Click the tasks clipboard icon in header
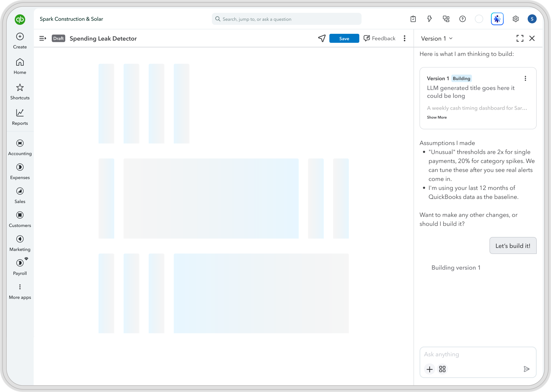This screenshot has width=551, height=392. [x=413, y=19]
